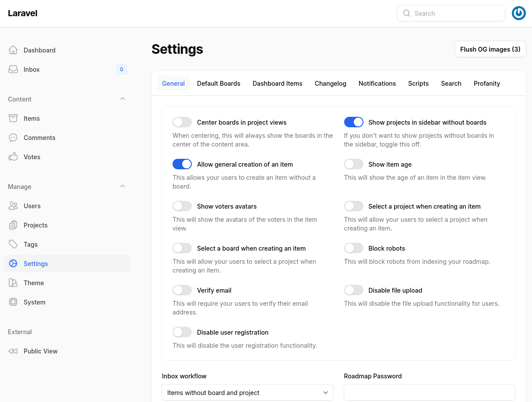
Task: Click the Inbox workflow label
Action: pos(184,376)
